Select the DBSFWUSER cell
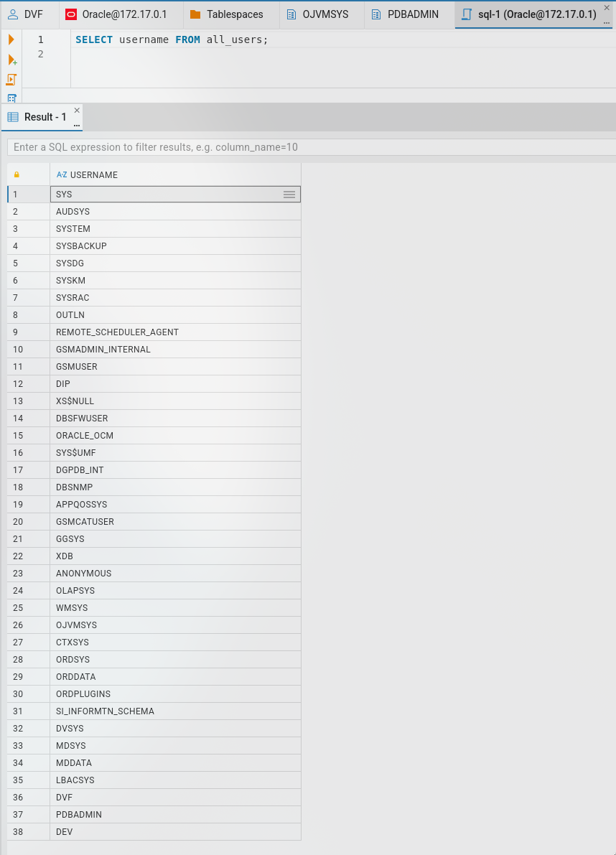 (x=175, y=419)
